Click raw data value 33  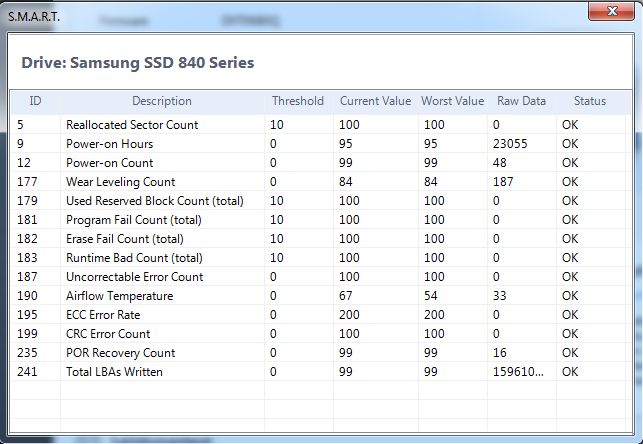(x=499, y=296)
